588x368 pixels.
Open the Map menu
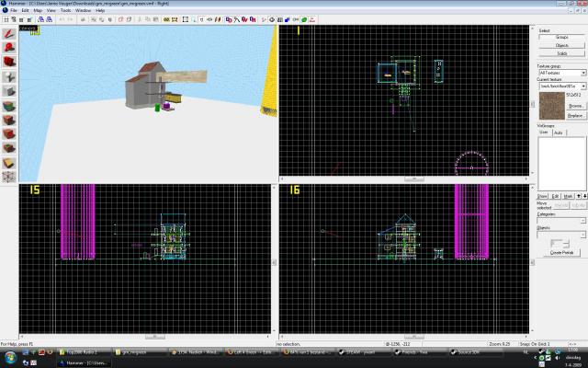coord(38,10)
